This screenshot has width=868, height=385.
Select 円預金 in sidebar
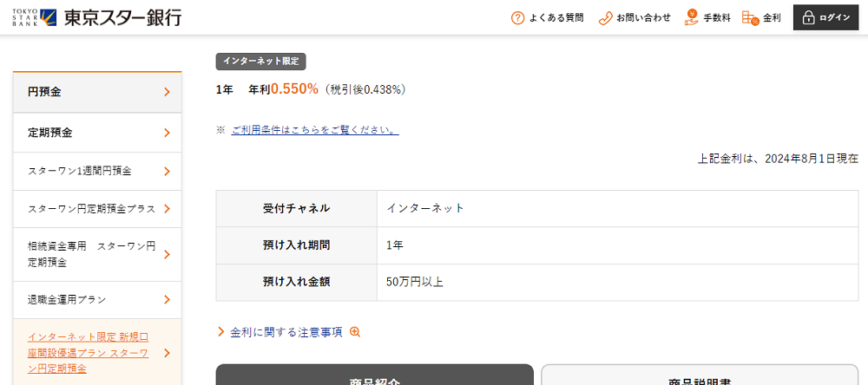97,93
